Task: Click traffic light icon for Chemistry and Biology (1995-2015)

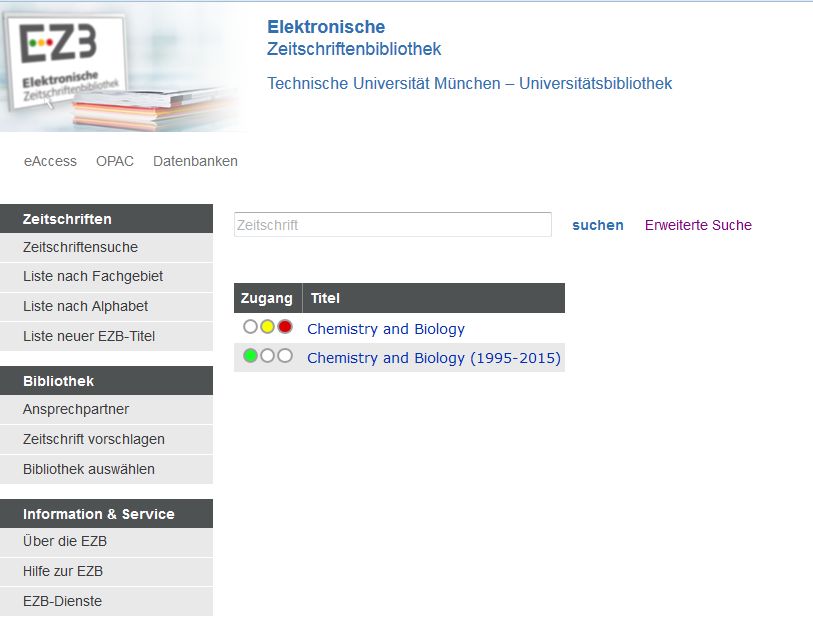Action: (x=267, y=356)
